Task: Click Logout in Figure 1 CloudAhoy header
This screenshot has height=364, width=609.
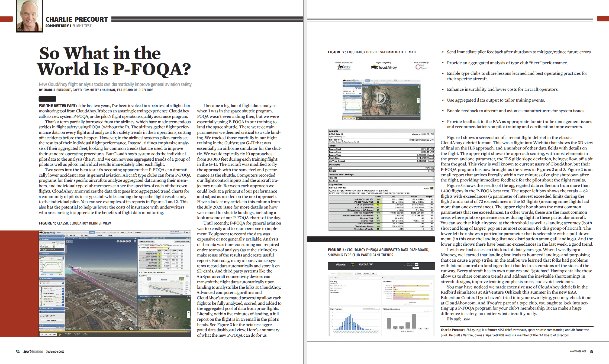Action: 186,232
